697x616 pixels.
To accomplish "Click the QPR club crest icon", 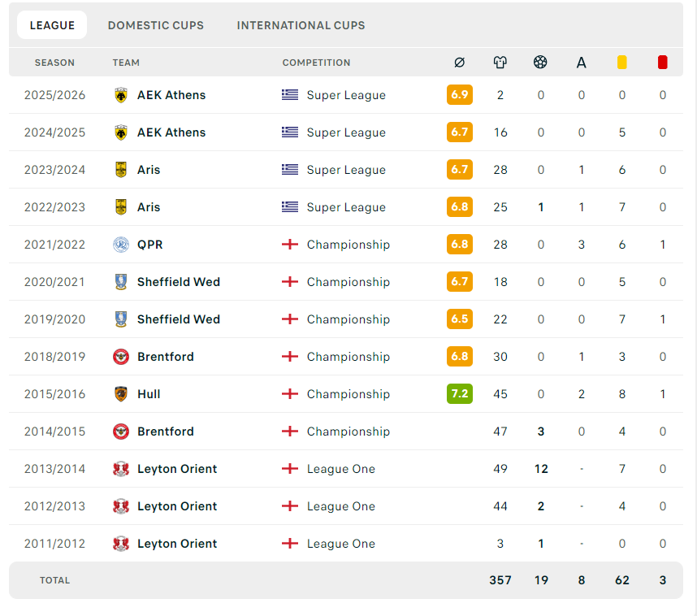I will [x=121, y=245].
